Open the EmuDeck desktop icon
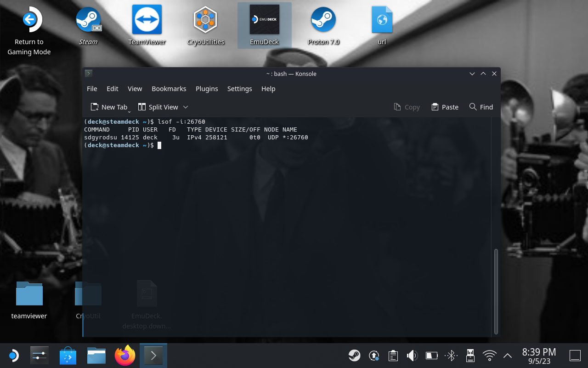The height and width of the screenshot is (368, 588). pos(264,20)
